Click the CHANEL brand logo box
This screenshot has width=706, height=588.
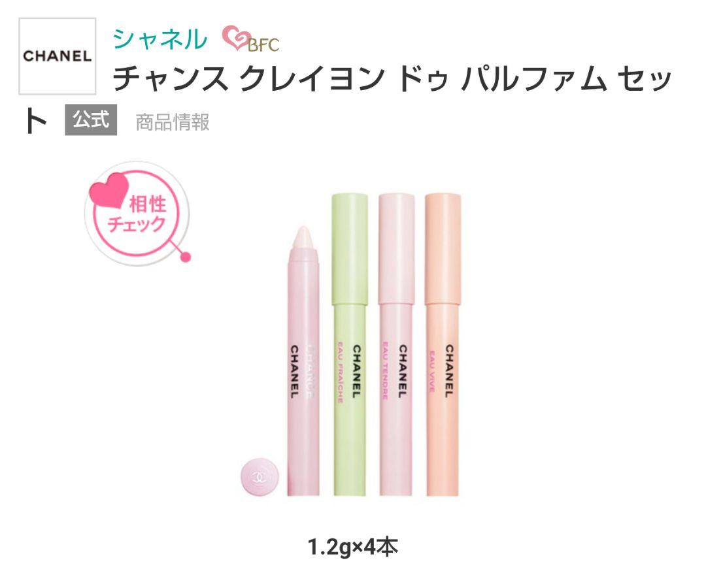(x=57, y=56)
